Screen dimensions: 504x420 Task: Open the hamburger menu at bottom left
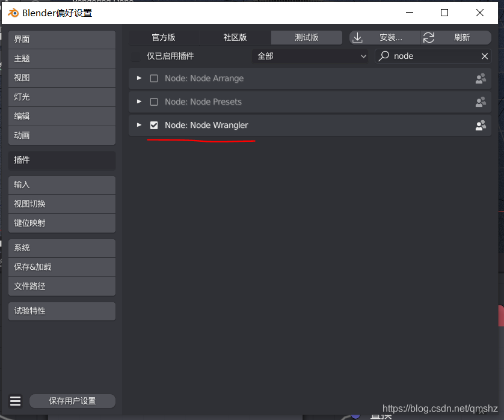(16, 401)
